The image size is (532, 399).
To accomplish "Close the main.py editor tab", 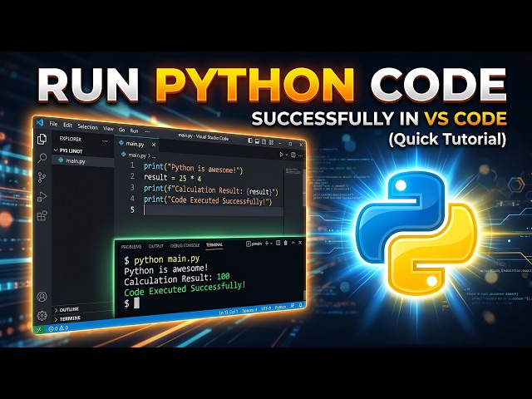I will (x=154, y=145).
